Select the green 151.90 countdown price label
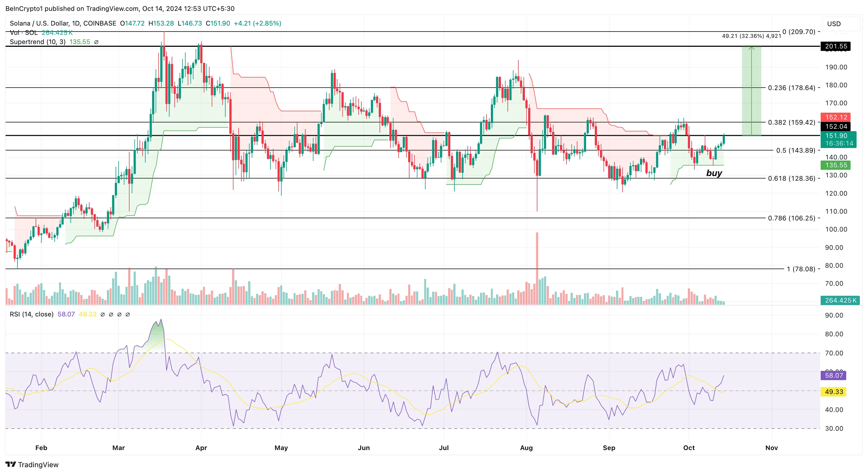Image resolution: width=868 pixels, height=474 pixels. (838, 140)
